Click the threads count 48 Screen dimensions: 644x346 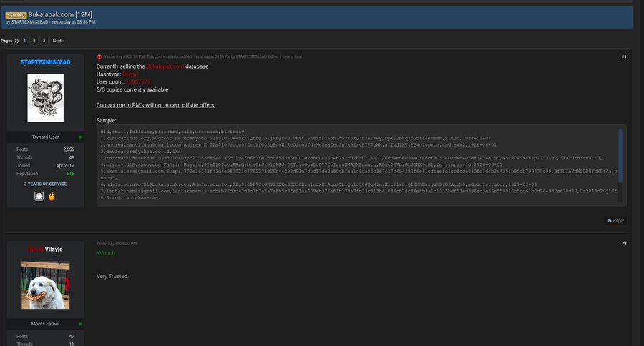[72, 157]
